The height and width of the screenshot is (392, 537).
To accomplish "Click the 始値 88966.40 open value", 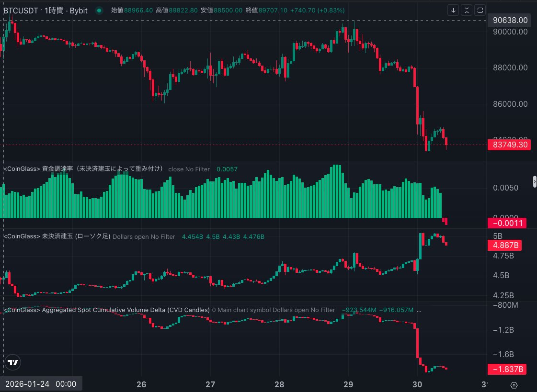I will pyautogui.click(x=132, y=10).
